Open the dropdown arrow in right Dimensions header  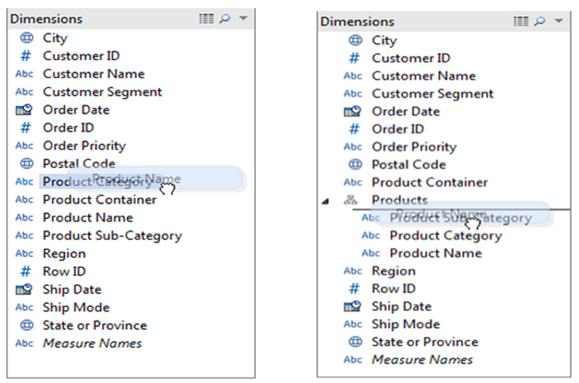coord(559,21)
